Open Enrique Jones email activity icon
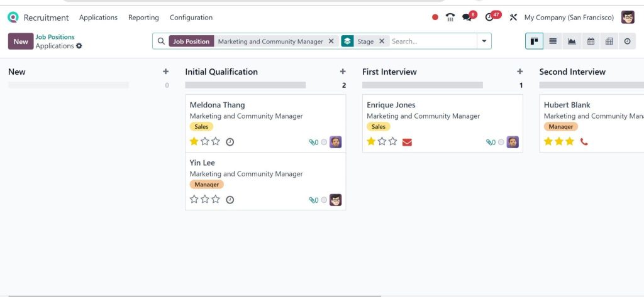 click(407, 142)
